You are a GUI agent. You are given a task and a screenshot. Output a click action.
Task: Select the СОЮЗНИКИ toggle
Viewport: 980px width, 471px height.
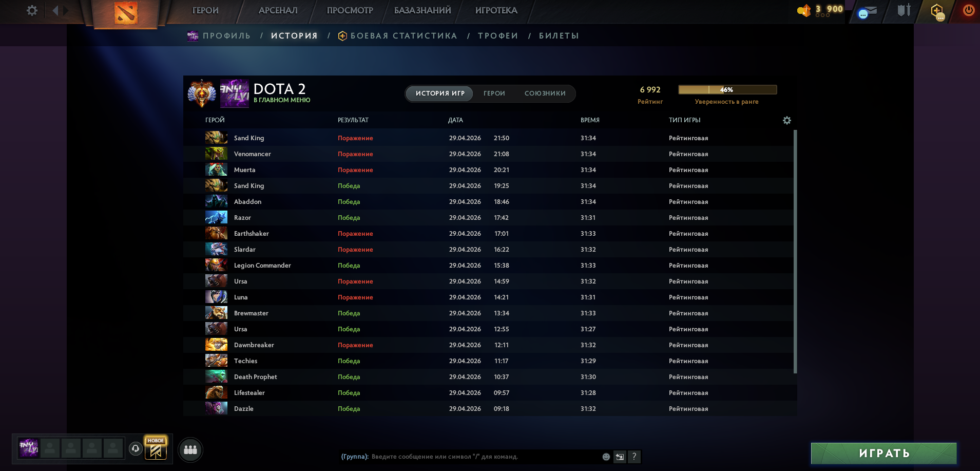pyautogui.click(x=545, y=93)
